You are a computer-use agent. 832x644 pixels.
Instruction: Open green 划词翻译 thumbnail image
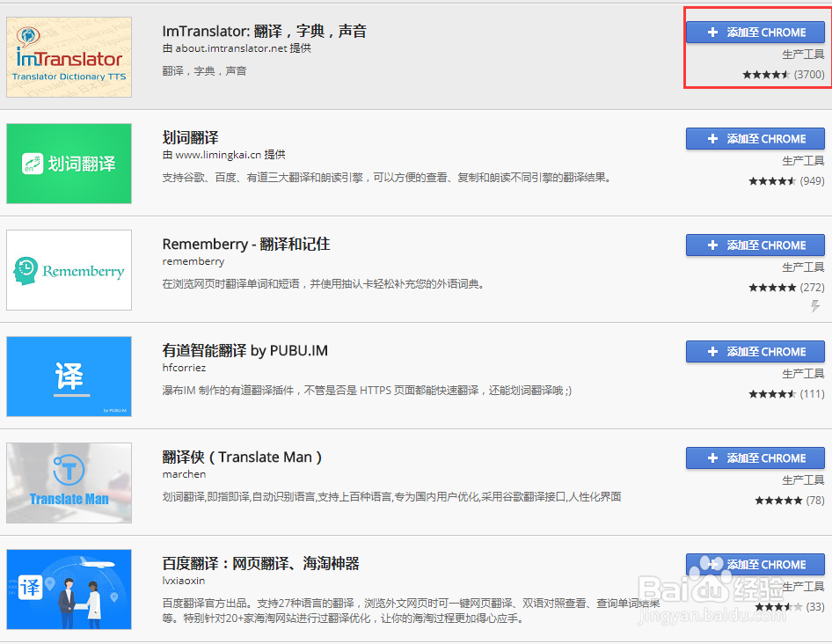point(69,164)
